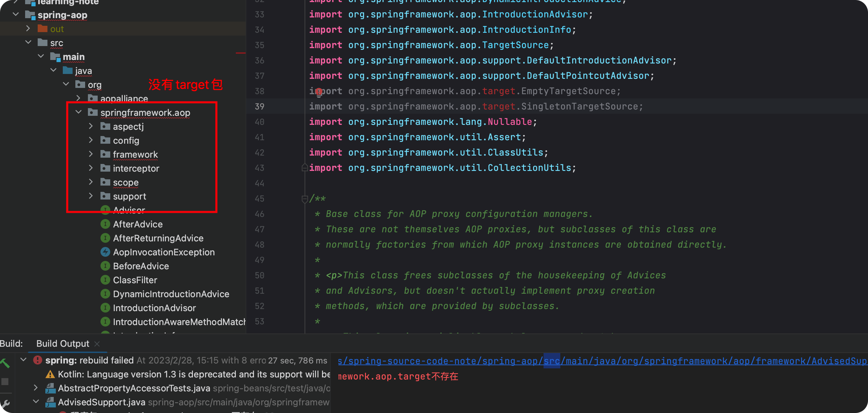Click the spring-aop module folder icon
This screenshot has height=413, width=868.
30,15
